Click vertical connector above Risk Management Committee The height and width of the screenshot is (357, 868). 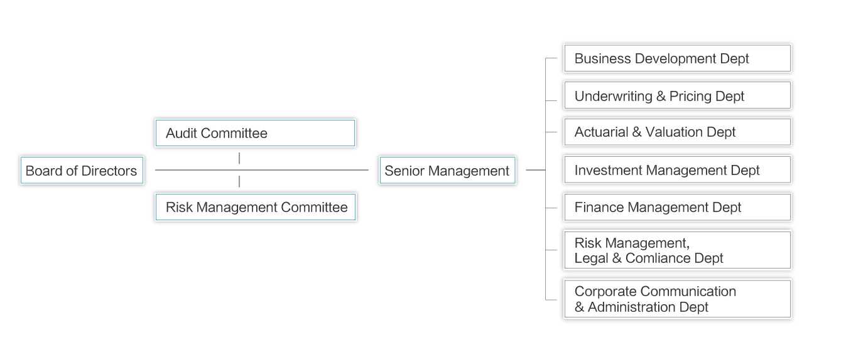(239, 181)
